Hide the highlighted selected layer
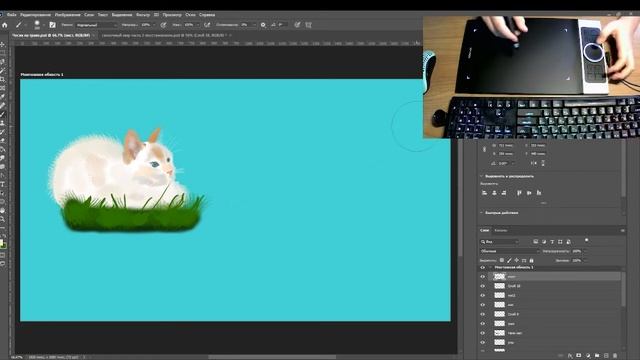The width and height of the screenshot is (640, 360). [482, 277]
